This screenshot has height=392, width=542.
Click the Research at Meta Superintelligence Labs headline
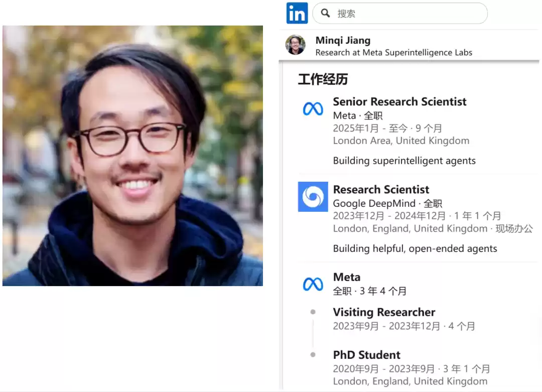pos(393,52)
